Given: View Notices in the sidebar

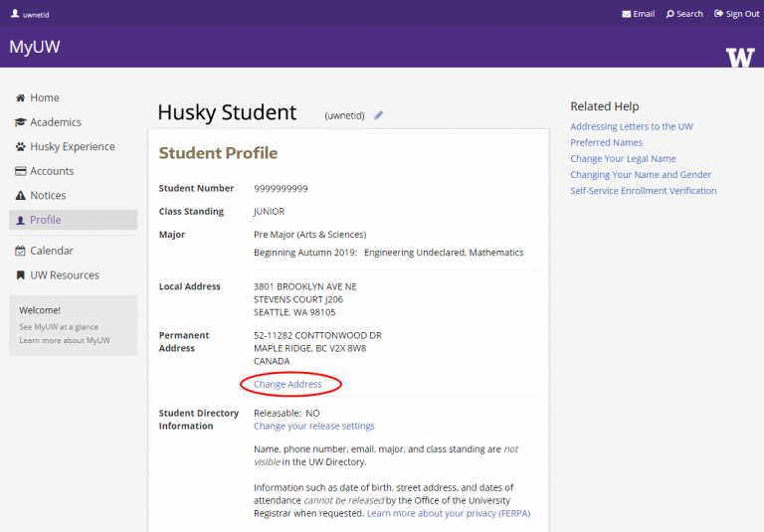Looking at the screenshot, I should pos(48,196).
